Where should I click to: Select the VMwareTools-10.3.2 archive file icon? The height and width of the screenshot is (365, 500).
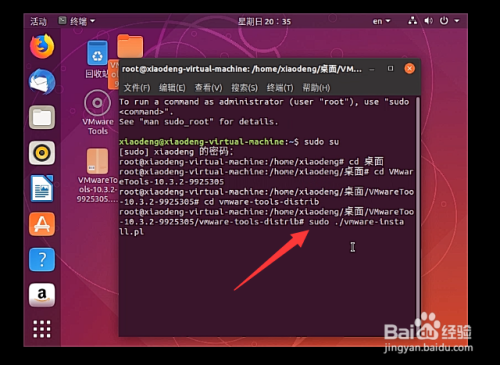coord(97,161)
